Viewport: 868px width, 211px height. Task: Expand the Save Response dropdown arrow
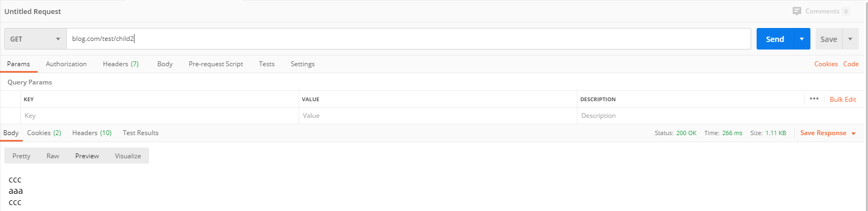[853, 133]
